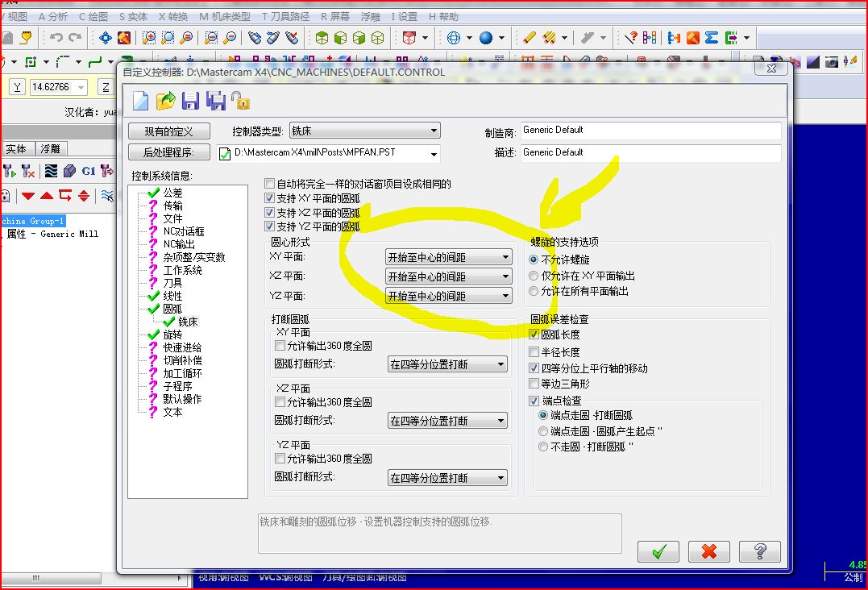This screenshot has height=590, width=868.
Task: Open the C 绘图 menu
Action: pyautogui.click(x=93, y=17)
